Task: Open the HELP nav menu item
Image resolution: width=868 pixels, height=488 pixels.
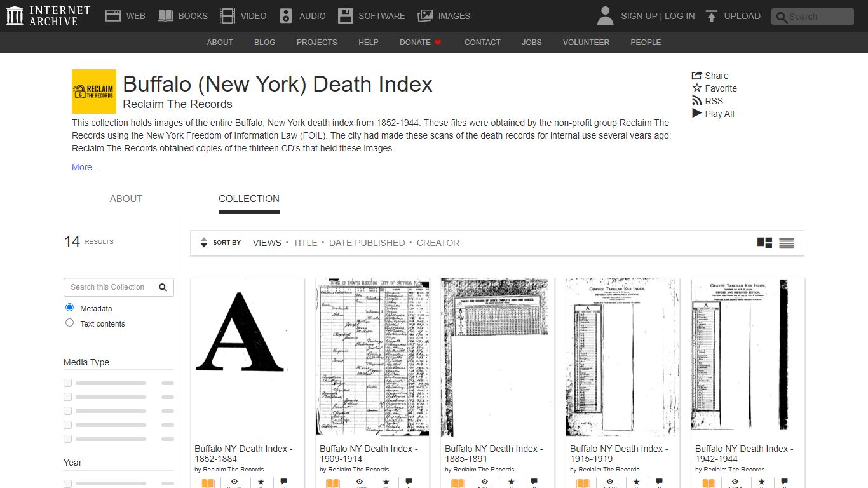Action: pyautogui.click(x=369, y=43)
